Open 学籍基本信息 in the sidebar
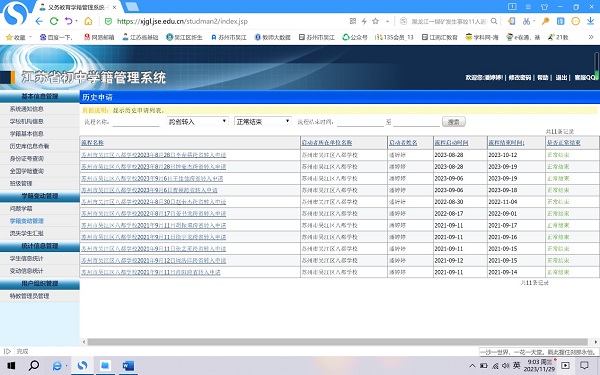Viewport: 600px width, 375px height. (27, 134)
